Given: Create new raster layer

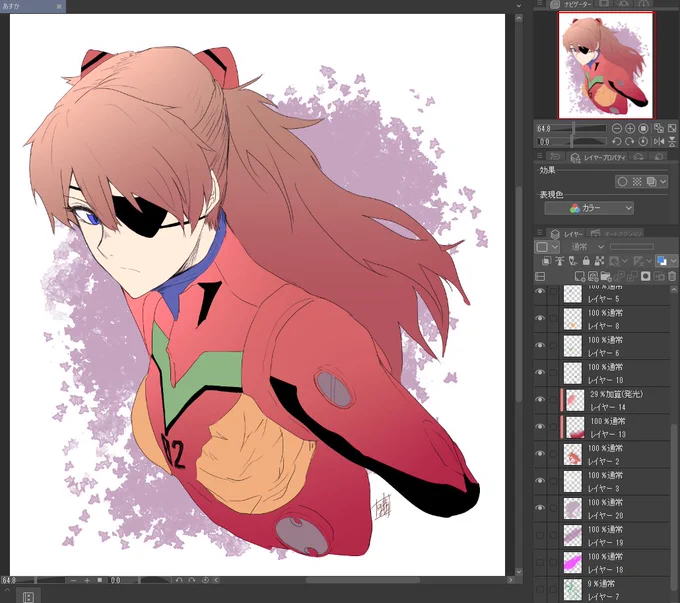Looking at the screenshot, I should click(579, 276).
